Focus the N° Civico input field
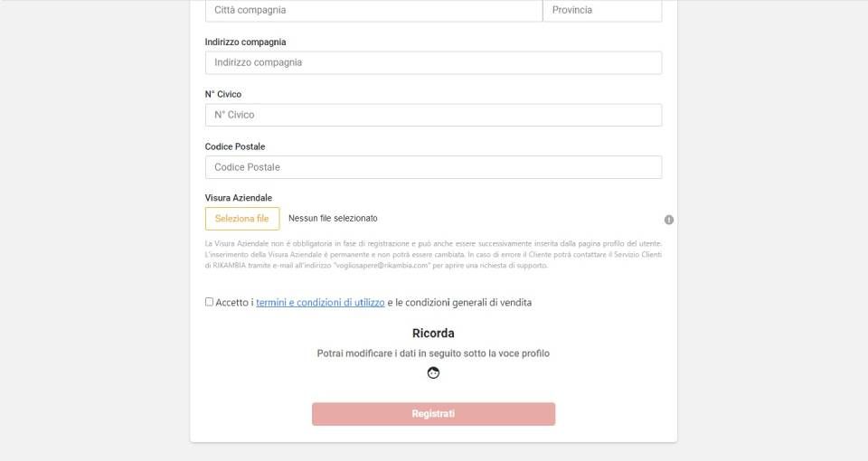The width and height of the screenshot is (868, 461). pos(433,115)
